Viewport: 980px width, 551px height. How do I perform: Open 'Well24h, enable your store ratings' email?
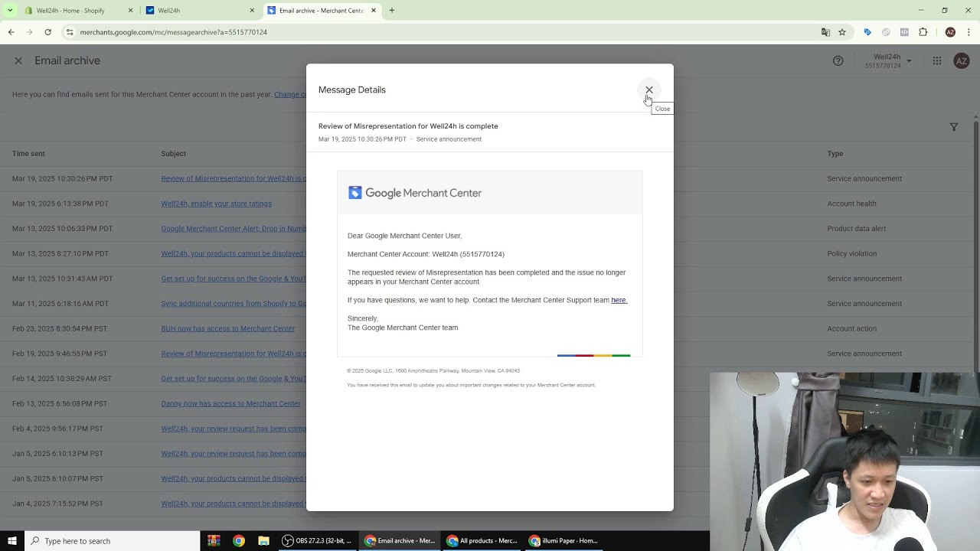(216, 204)
